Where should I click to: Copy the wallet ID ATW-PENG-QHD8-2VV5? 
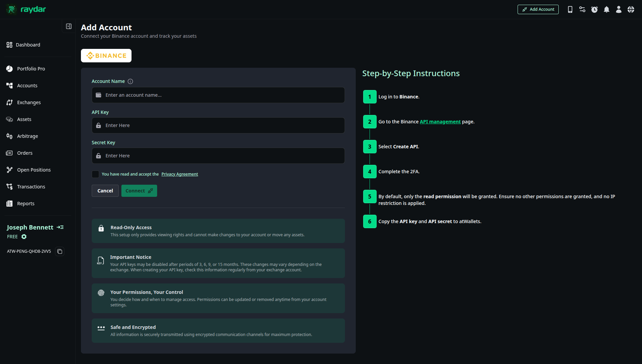pyautogui.click(x=60, y=251)
